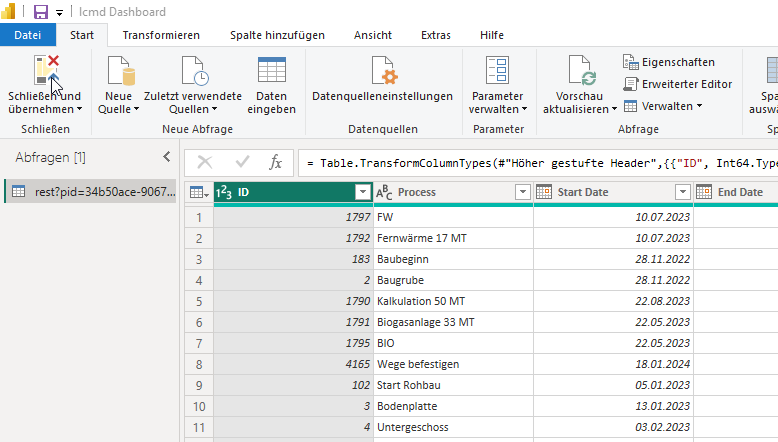The height and width of the screenshot is (442, 778).
Task: Open Datenquelleneinstellungen settings icon
Action: click(x=383, y=71)
